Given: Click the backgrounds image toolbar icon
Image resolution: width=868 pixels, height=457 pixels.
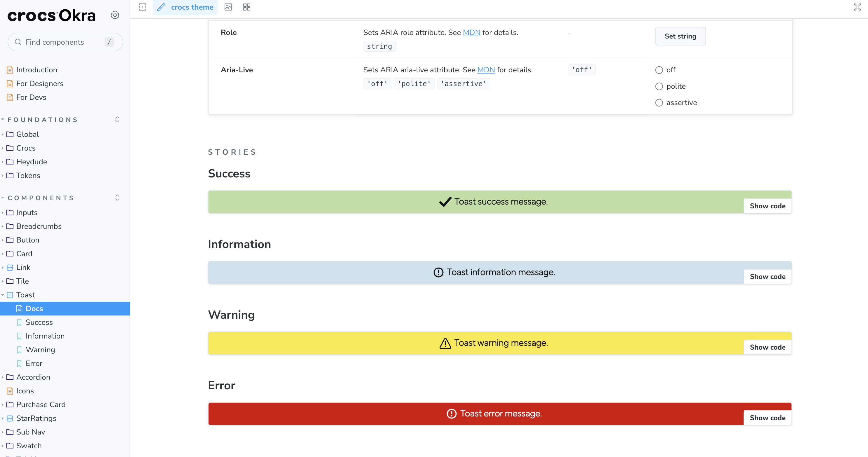Looking at the screenshot, I should coord(228,7).
